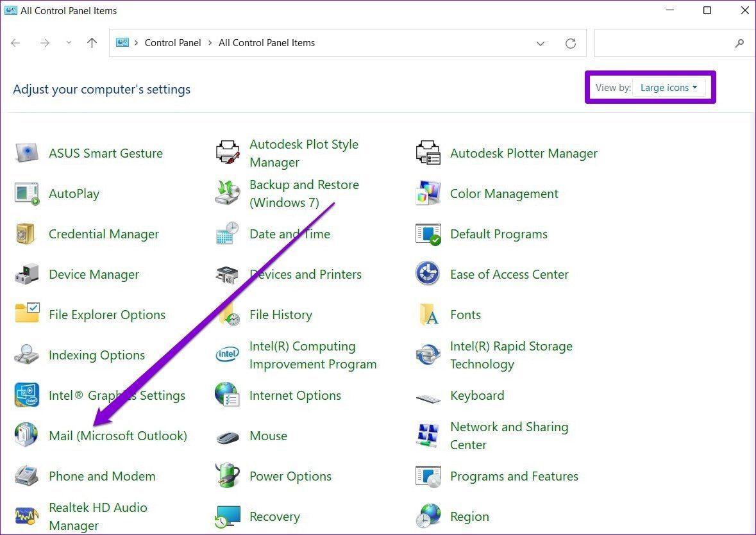Click the All Control Panel Items breadcrumb
Viewport: 756px width, 535px height.
[267, 43]
